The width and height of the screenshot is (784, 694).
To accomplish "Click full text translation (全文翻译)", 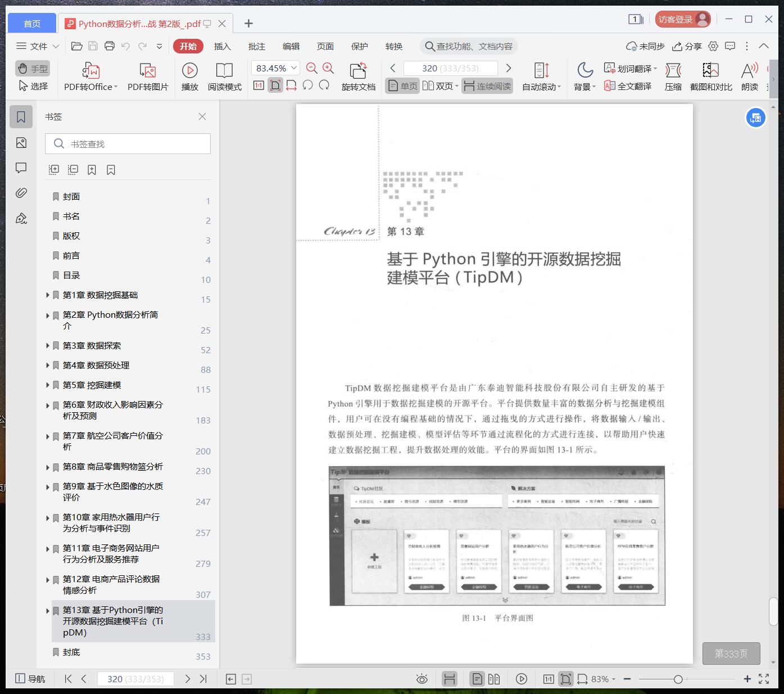I will click(628, 86).
